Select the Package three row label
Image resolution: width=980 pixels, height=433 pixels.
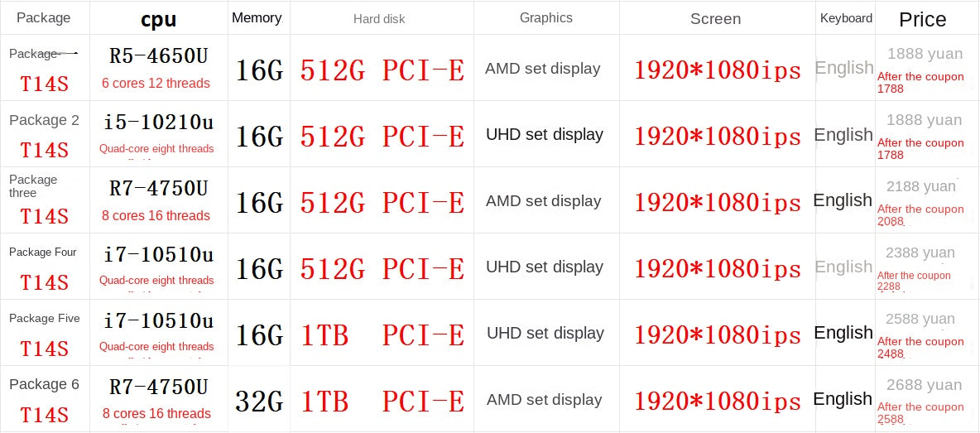[33, 186]
